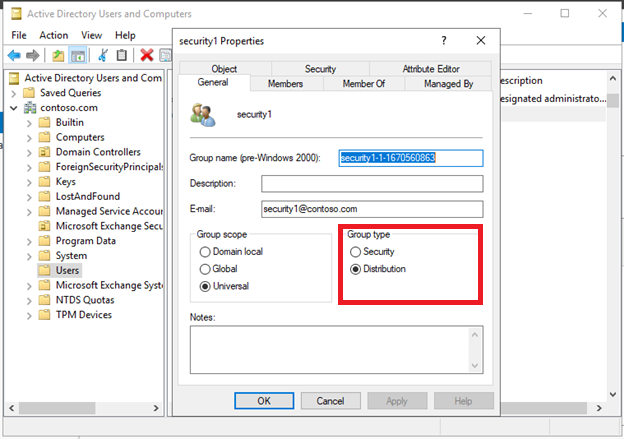Image resolution: width=624 pixels, height=439 pixels.
Task: Click the pre-Windows 2000 group name field
Action: pyautogui.click(x=411, y=158)
